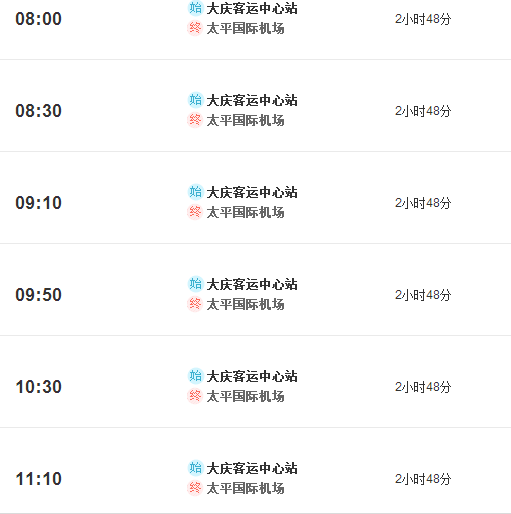This screenshot has width=511, height=514.
Task: Click 太平国际机场 in the 09:50 row
Action: pos(246,304)
